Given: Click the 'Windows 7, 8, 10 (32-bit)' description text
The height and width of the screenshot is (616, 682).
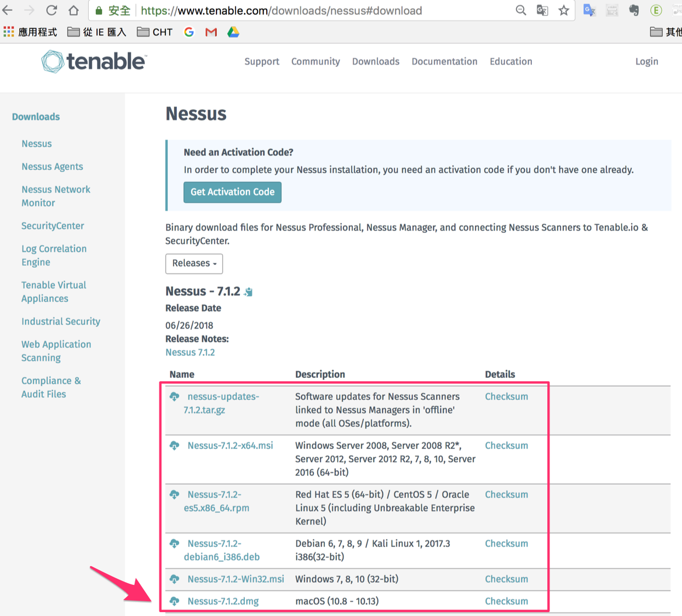Looking at the screenshot, I should (x=347, y=579).
